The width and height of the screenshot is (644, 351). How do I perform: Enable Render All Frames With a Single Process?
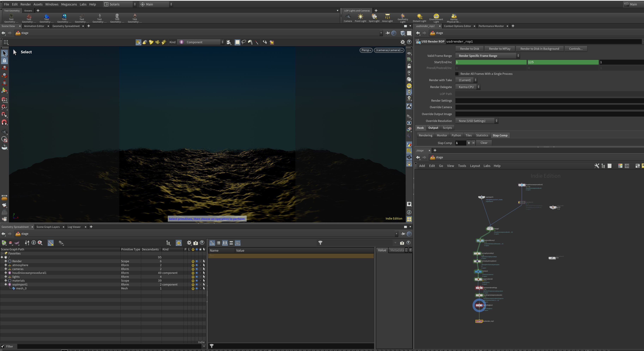tap(457, 74)
